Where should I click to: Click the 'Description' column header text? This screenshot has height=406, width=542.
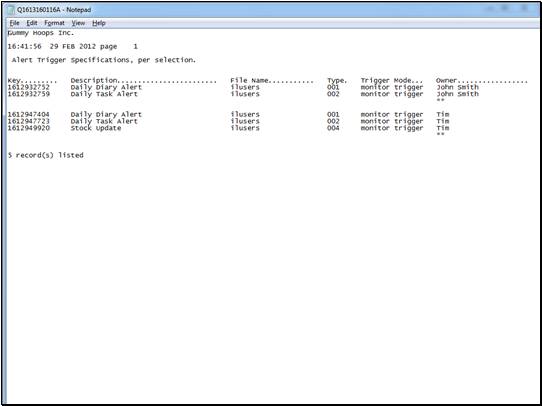click(94, 81)
